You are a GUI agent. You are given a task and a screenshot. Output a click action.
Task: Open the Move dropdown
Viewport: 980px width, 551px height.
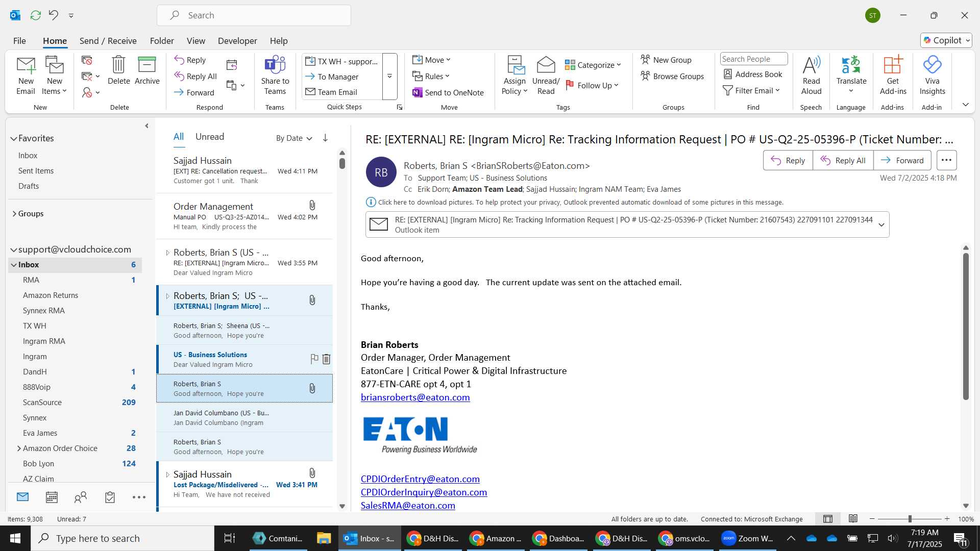click(431, 60)
